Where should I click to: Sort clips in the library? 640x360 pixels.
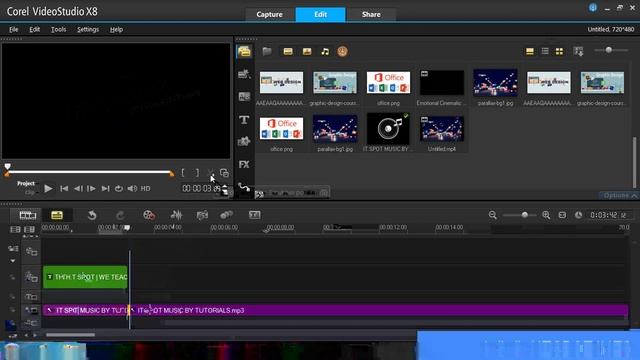578,51
